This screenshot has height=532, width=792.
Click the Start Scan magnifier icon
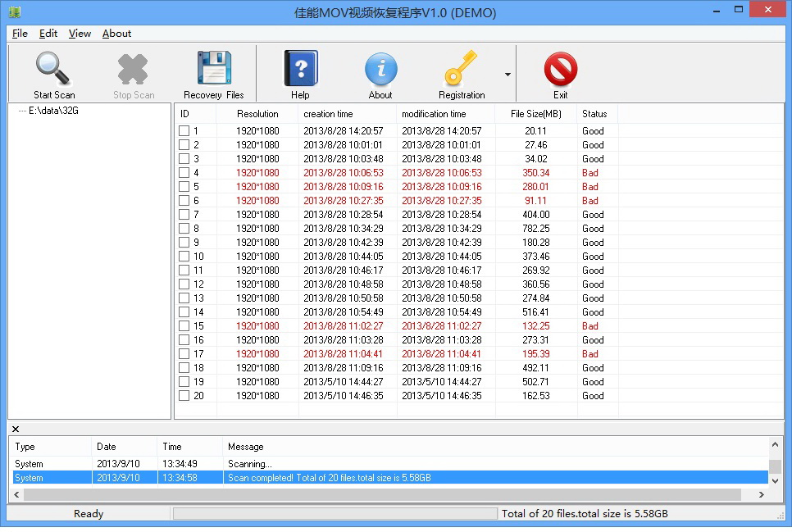point(54,69)
